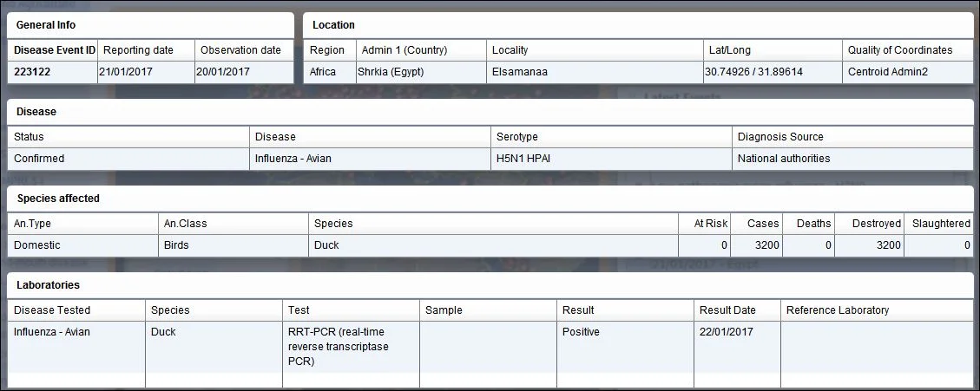Click the Reference Laboratory column header
980x391 pixels.
pyautogui.click(x=838, y=310)
